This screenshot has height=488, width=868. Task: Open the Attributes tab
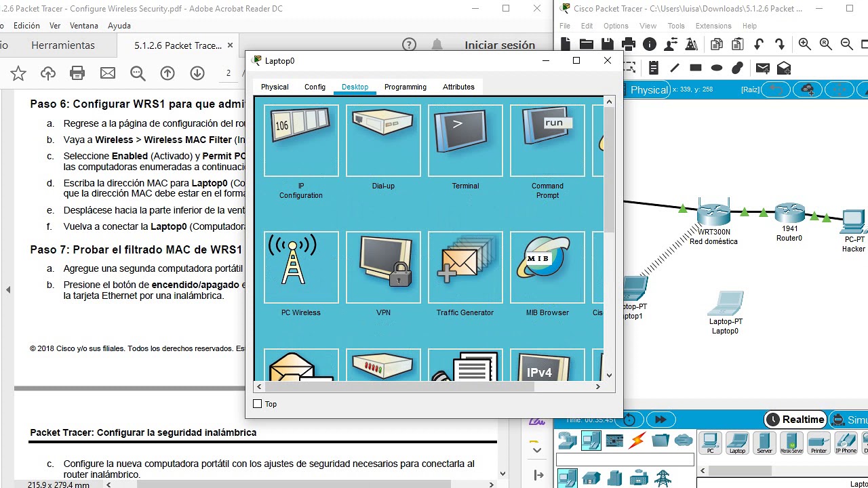458,87
